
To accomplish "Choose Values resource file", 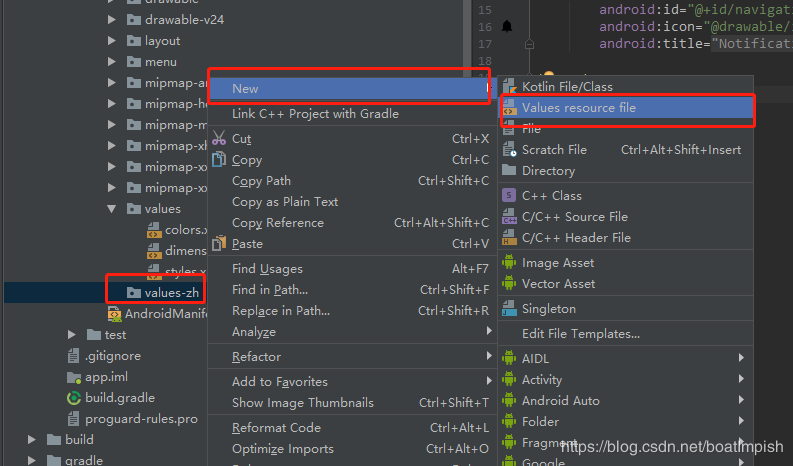I will tap(626, 108).
